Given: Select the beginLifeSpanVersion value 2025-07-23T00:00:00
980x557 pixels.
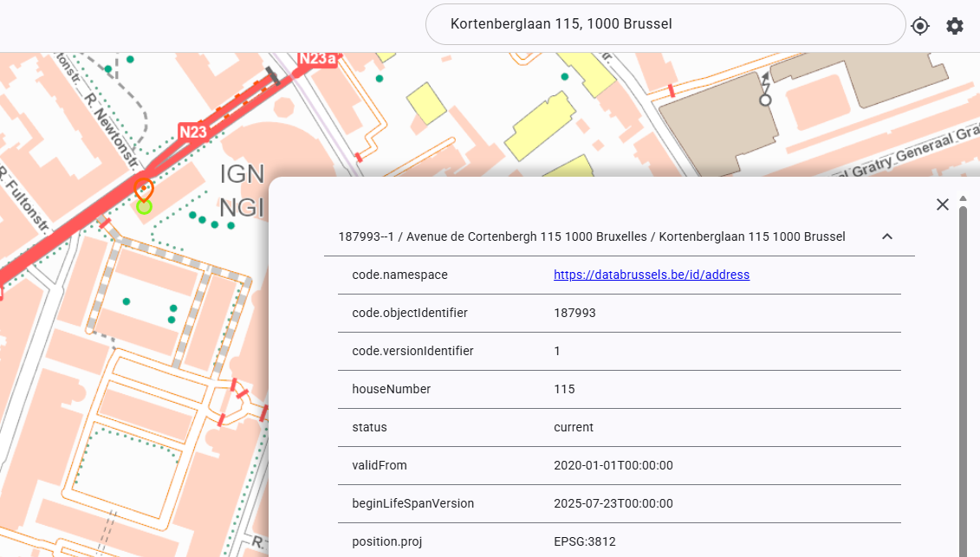Looking at the screenshot, I should (613, 503).
